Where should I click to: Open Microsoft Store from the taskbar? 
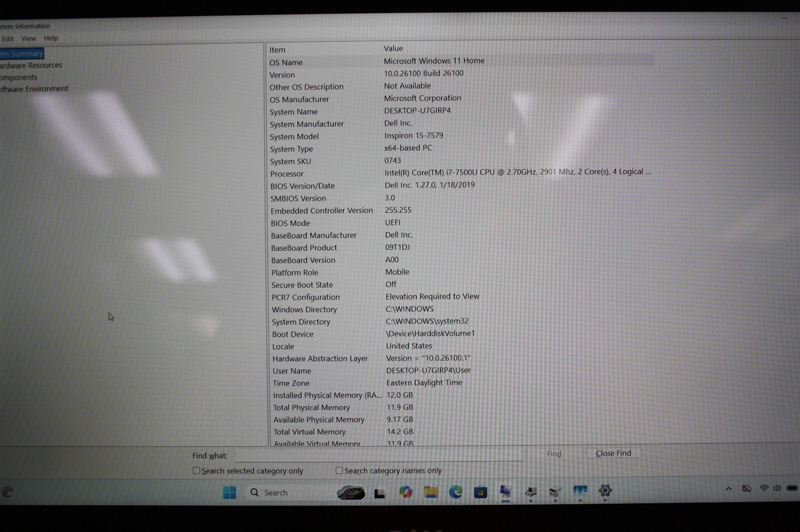[481, 492]
